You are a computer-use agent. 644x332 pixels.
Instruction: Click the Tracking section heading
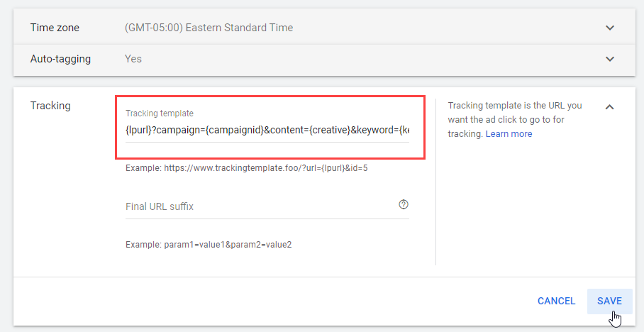50,106
